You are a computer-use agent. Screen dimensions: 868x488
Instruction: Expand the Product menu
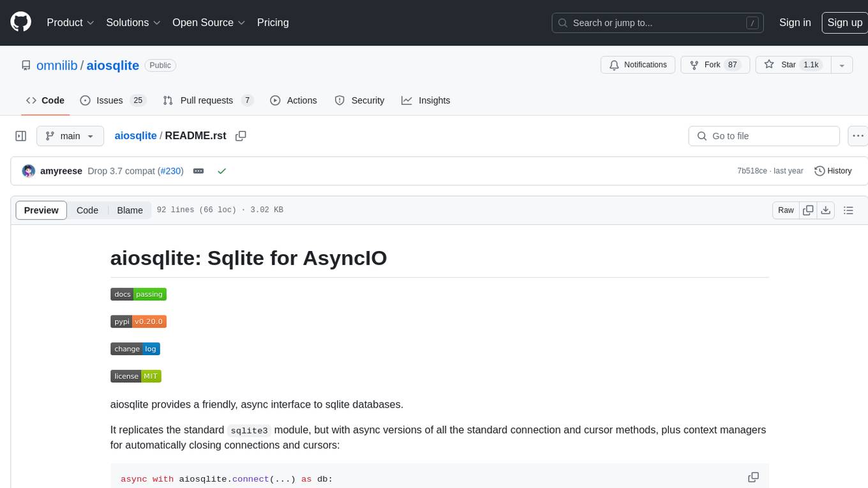(x=70, y=22)
